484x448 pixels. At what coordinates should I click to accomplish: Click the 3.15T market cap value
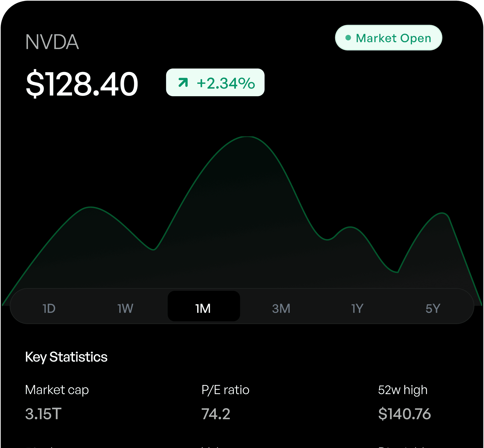[43, 414]
